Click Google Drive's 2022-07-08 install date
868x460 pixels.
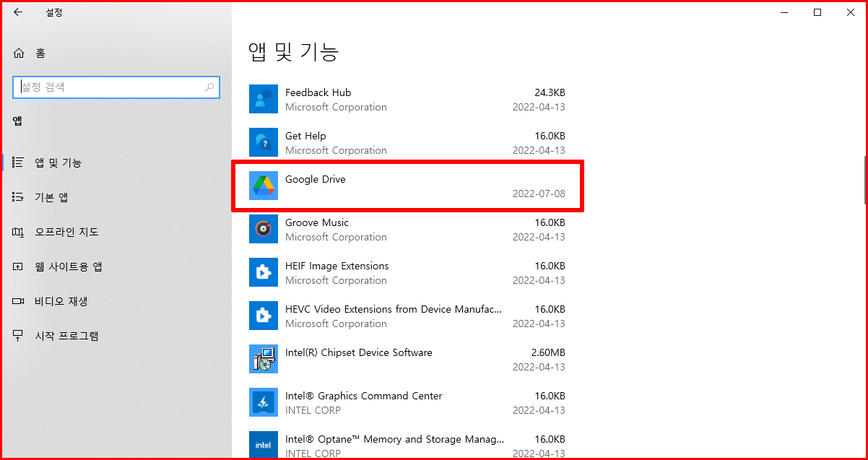pyautogui.click(x=539, y=194)
